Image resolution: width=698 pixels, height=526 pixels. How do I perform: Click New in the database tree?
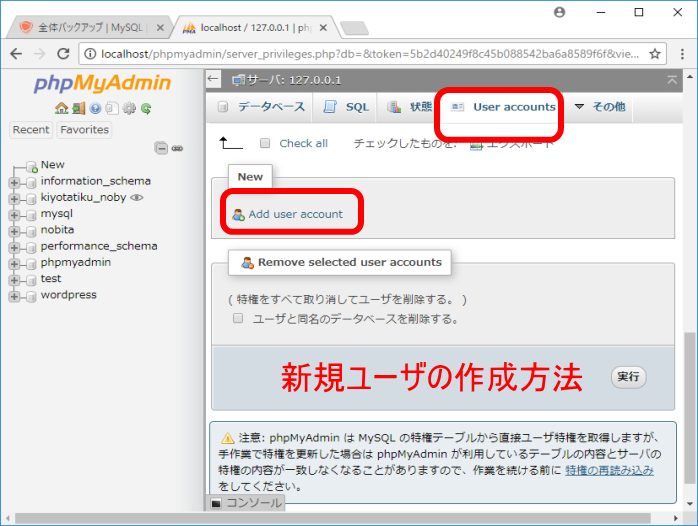click(53, 165)
